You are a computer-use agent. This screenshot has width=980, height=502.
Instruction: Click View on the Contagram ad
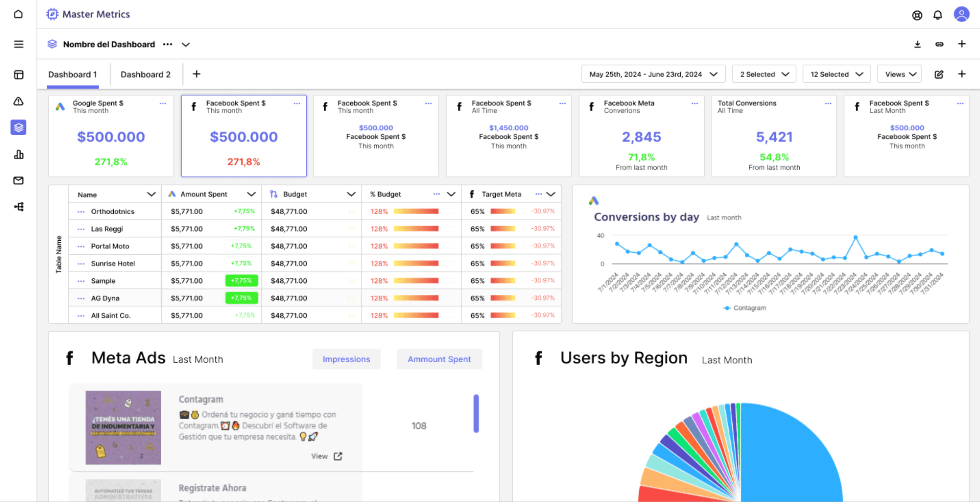click(x=326, y=456)
